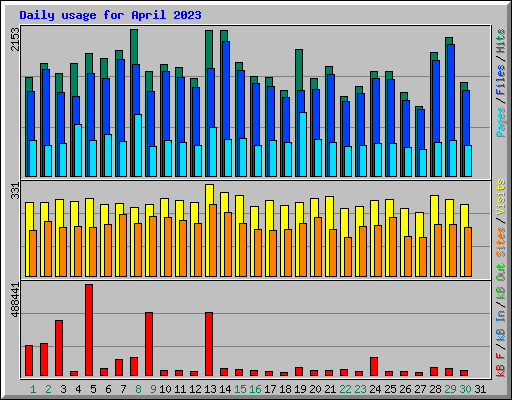The height and width of the screenshot is (400, 512).
Task: Select the red kB bar for day 9
Action: (149, 344)
